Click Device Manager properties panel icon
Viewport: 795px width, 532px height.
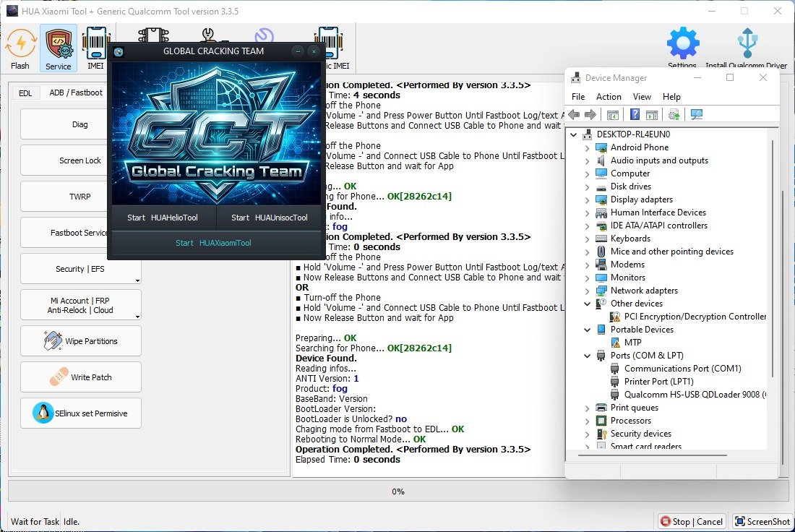coord(652,115)
